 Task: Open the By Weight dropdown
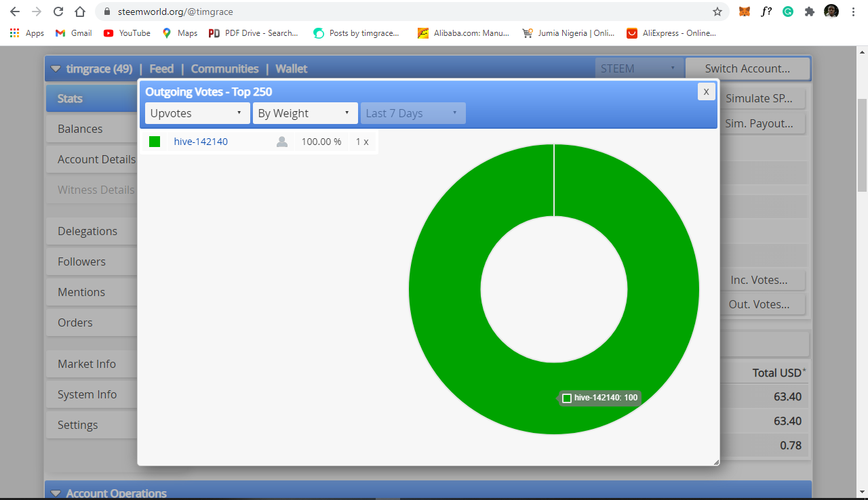pos(305,113)
